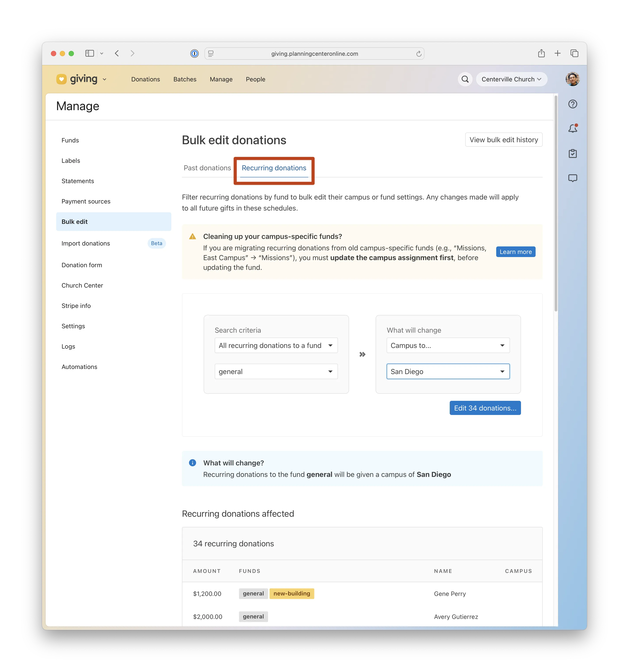The image size is (629, 672).
Task: Click the general tag in Avery Gutierrez row
Action: click(253, 616)
